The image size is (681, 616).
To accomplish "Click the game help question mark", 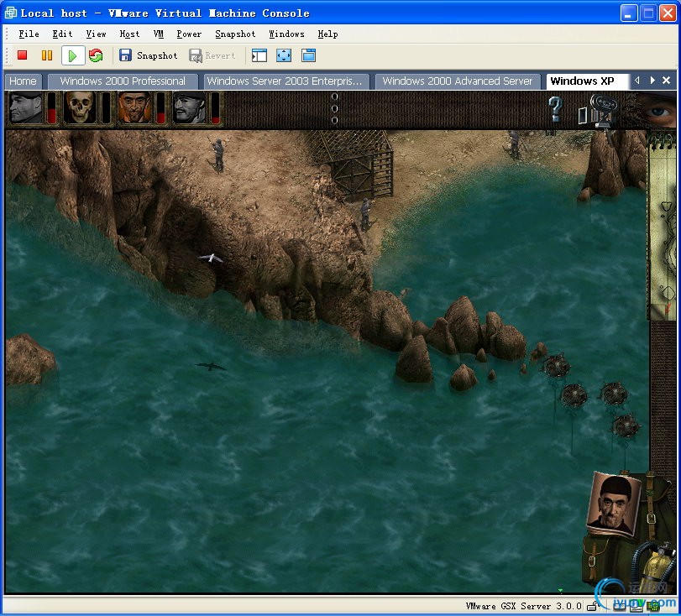I will point(555,109).
